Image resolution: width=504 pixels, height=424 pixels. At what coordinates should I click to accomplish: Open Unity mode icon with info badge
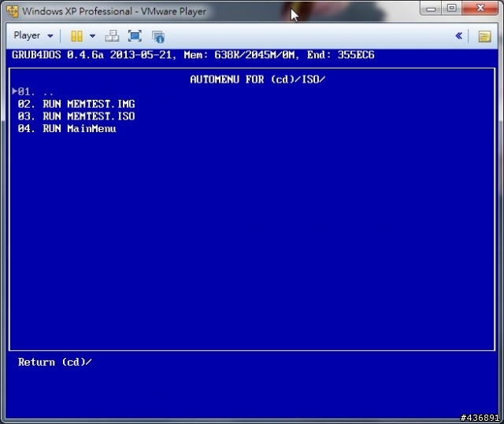coord(158,36)
